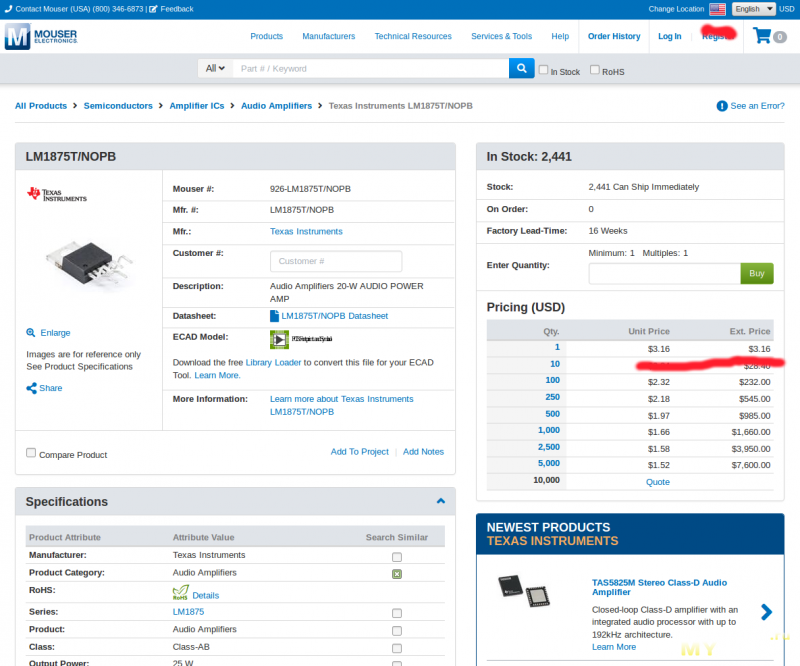800x666 pixels.
Task: Click the LM1875T product image
Action: (89, 264)
